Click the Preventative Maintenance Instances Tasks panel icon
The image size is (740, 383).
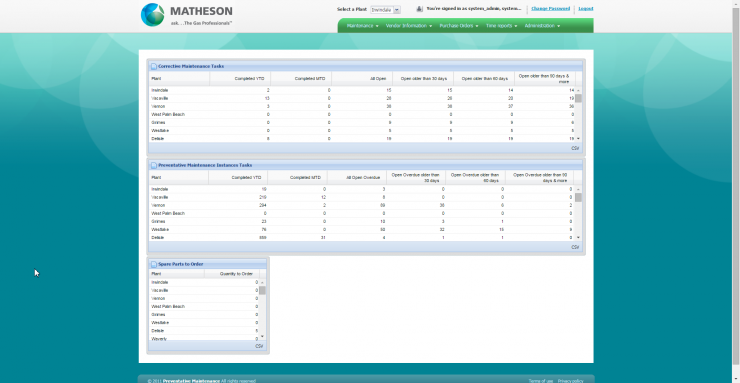154,166
